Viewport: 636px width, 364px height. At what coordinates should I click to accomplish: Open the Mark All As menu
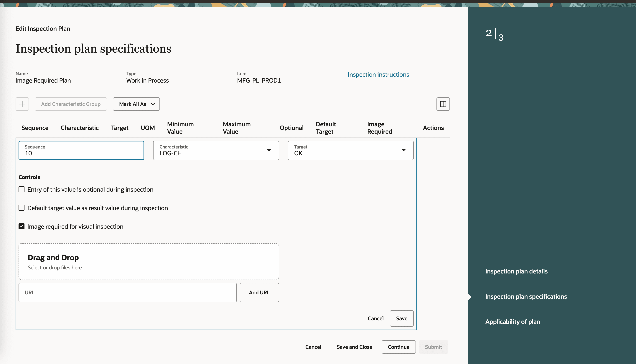coord(136,104)
